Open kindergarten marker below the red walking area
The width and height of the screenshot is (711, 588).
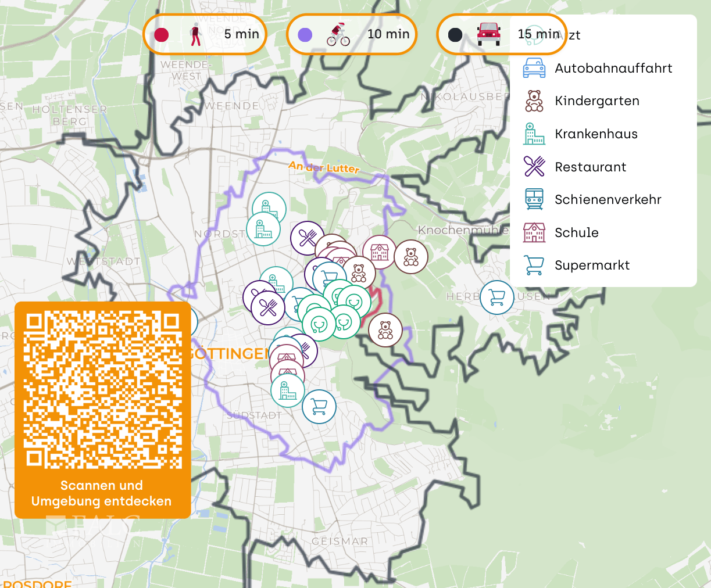385,330
